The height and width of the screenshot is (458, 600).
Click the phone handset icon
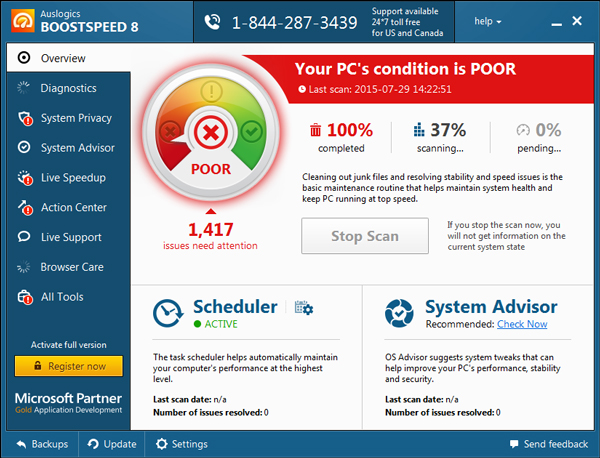[x=212, y=22]
